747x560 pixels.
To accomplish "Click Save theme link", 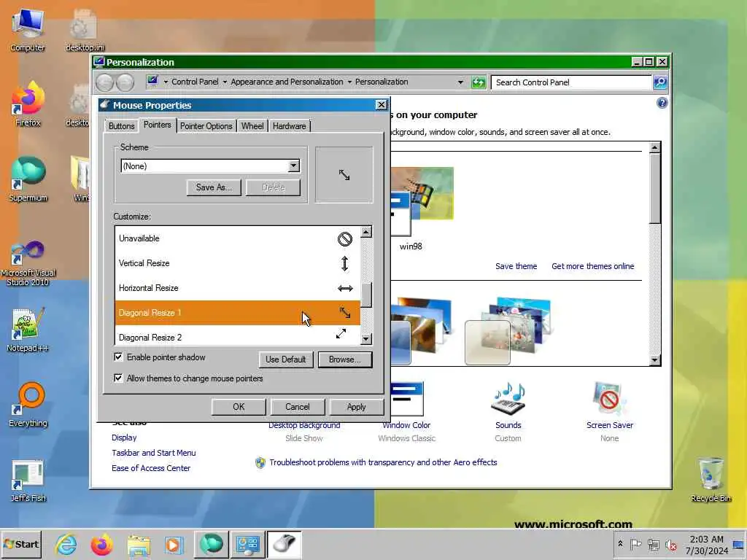I will (516, 266).
